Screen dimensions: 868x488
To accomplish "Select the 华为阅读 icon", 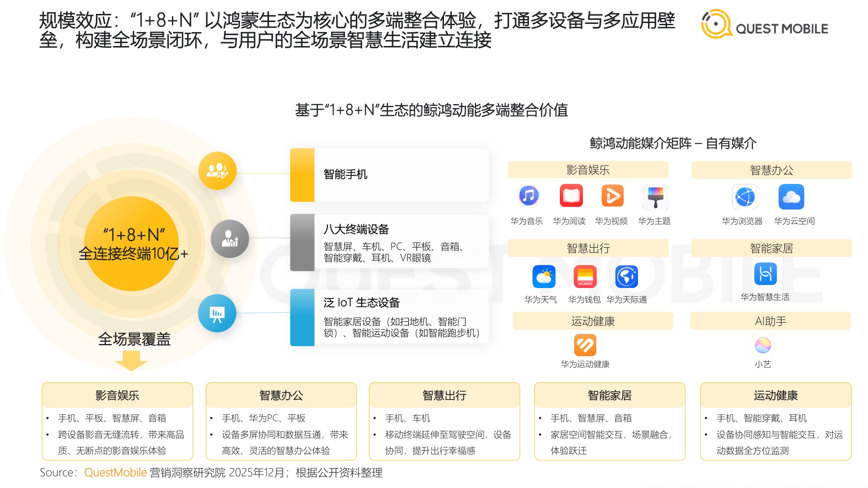I will 571,196.
